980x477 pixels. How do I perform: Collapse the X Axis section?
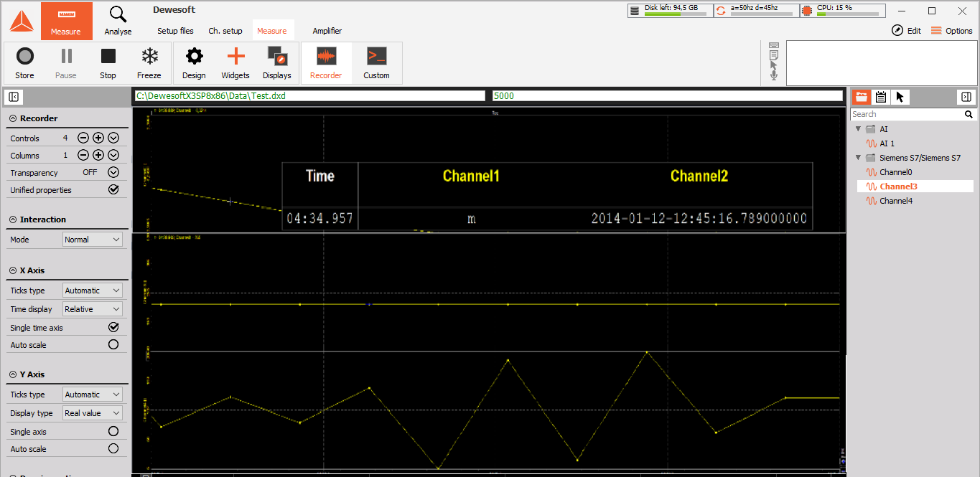click(14, 270)
